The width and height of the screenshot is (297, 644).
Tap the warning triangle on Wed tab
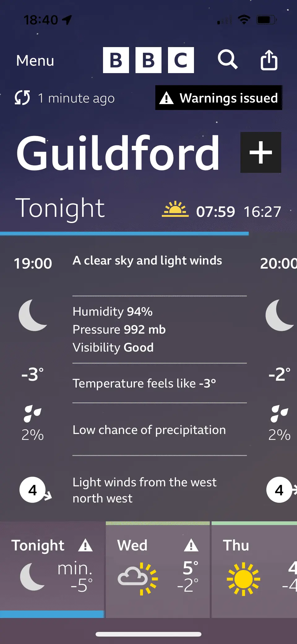click(x=191, y=545)
